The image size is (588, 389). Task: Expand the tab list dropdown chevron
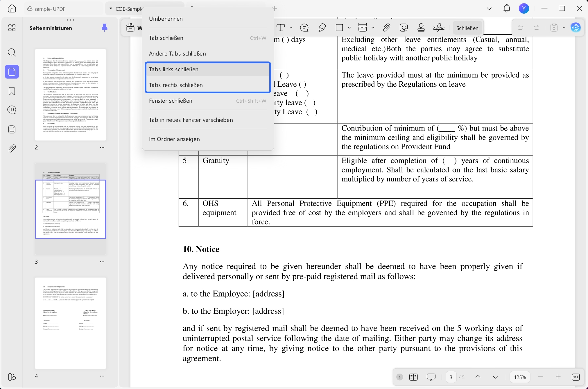pos(489,9)
